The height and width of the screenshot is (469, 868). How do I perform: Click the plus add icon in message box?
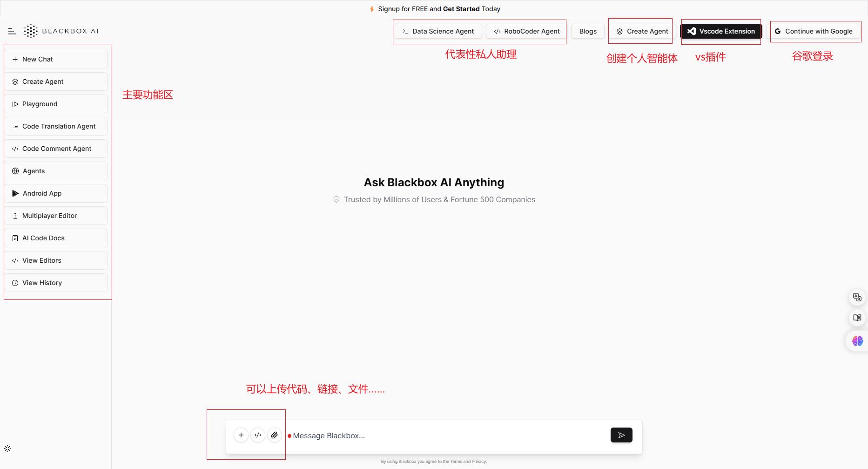[241, 435]
